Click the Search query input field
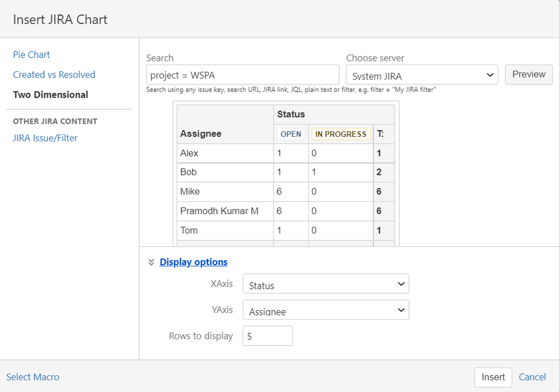The height and width of the screenshot is (392, 560). tap(242, 74)
